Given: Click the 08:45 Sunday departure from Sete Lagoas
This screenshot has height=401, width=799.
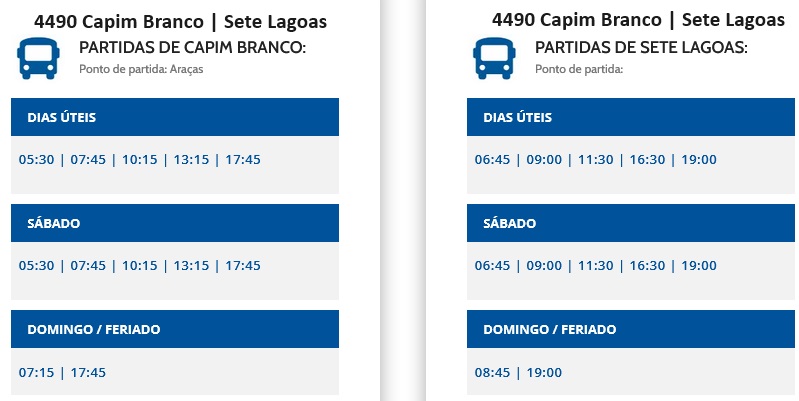Looking at the screenshot, I should [492, 372].
